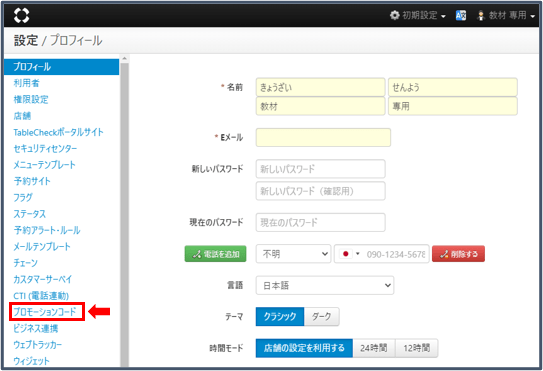
Task: Open CTI (電話連動) settings
Action: (41, 296)
